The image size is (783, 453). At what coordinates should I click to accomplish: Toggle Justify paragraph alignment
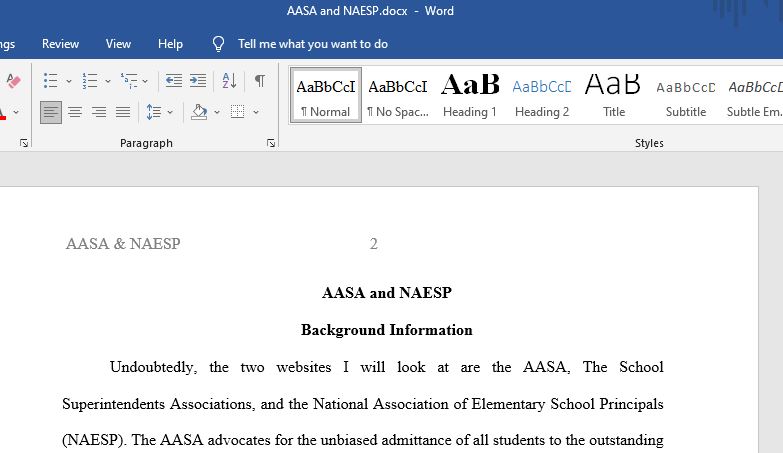click(x=123, y=112)
